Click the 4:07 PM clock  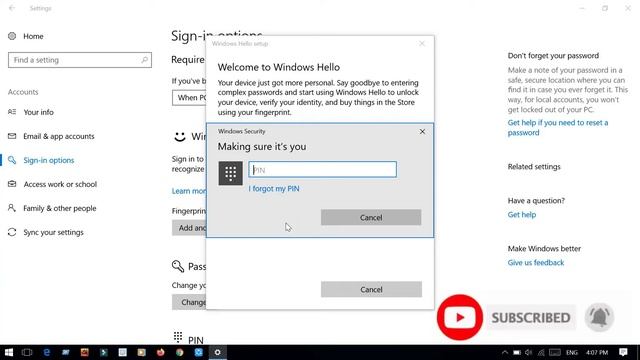click(597, 352)
